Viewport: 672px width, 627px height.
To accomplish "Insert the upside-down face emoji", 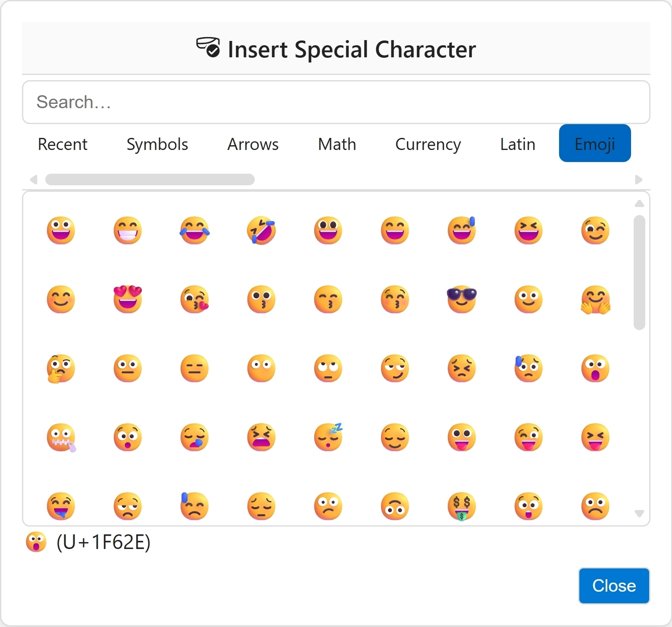I will pyautogui.click(x=395, y=506).
